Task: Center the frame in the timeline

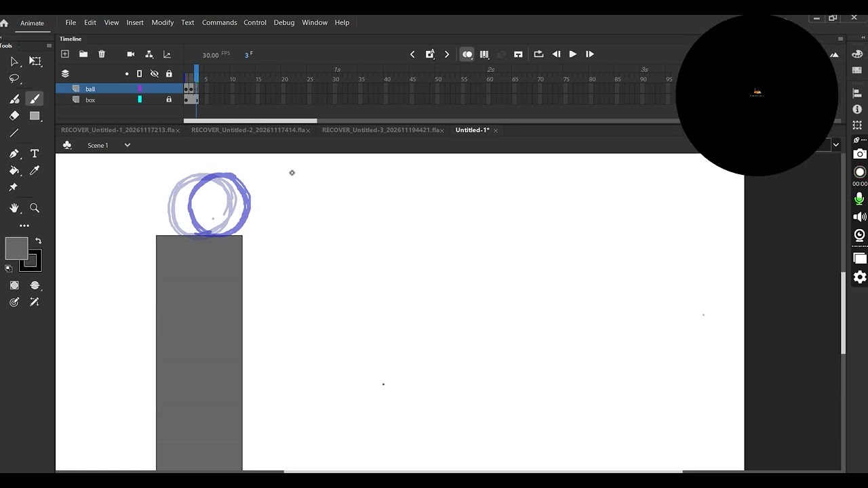Action: pos(518,54)
